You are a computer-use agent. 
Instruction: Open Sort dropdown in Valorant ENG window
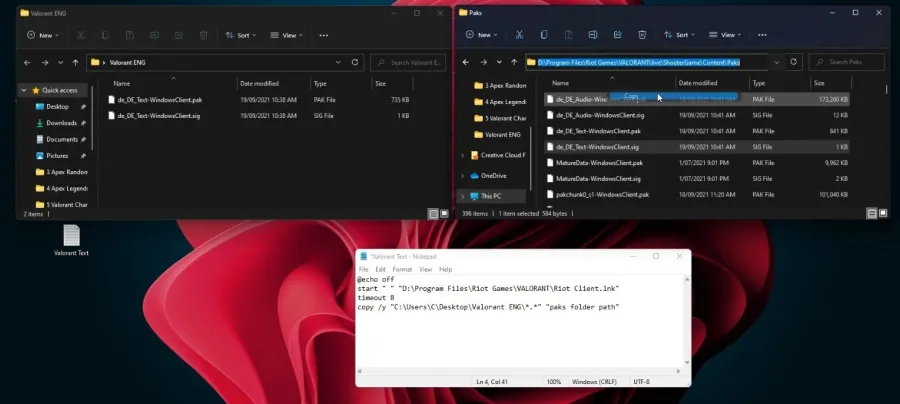click(x=239, y=36)
